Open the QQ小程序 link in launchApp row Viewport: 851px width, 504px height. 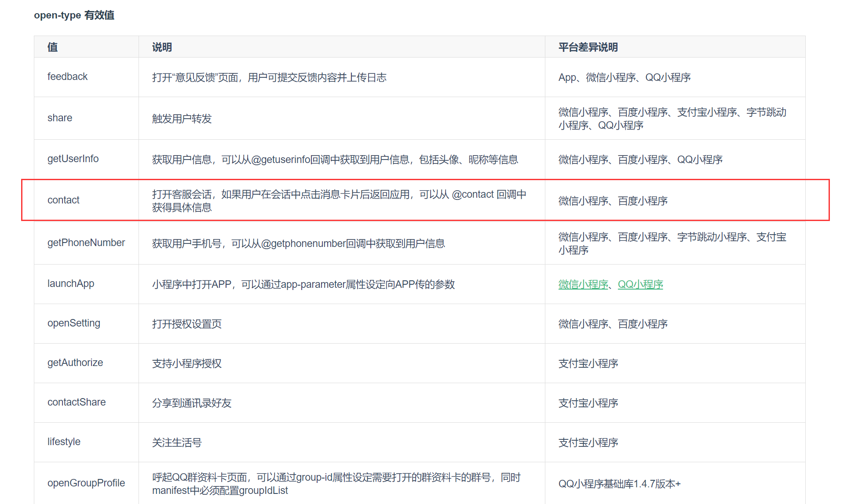point(640,284)
